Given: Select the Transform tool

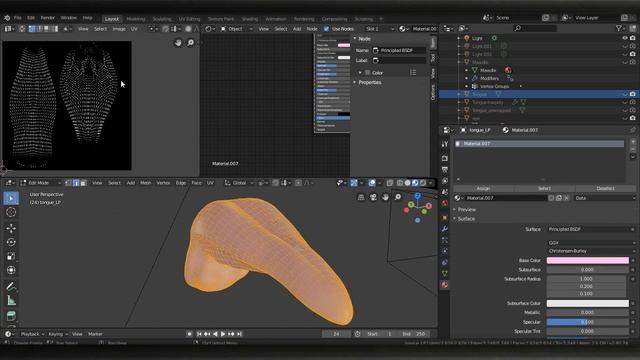Looking at the screenshot, I should [11, 270].
